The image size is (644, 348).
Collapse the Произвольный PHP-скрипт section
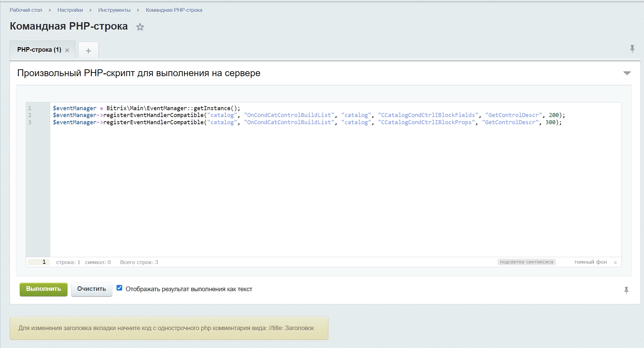(627, 73)
